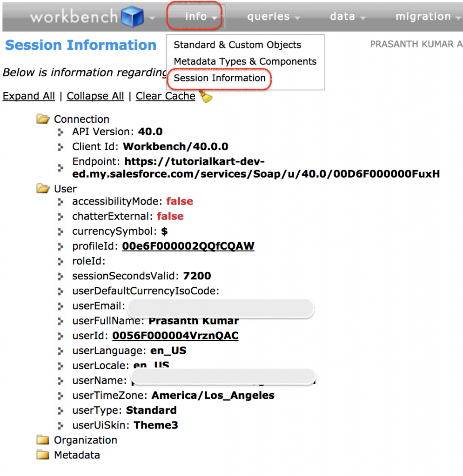Image resolution: width=463 pixels, height=476 pixels.
Task: Select Metadata Types & Components from the menu
Action: (245, 61)
